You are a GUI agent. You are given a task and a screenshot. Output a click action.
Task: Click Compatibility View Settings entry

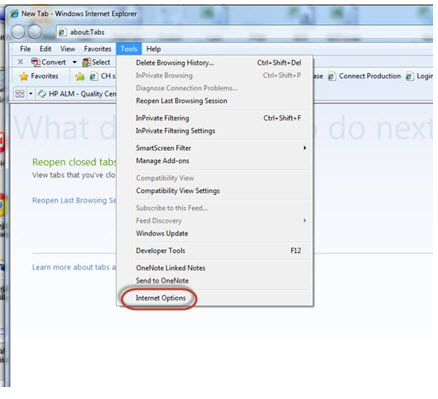215,191
